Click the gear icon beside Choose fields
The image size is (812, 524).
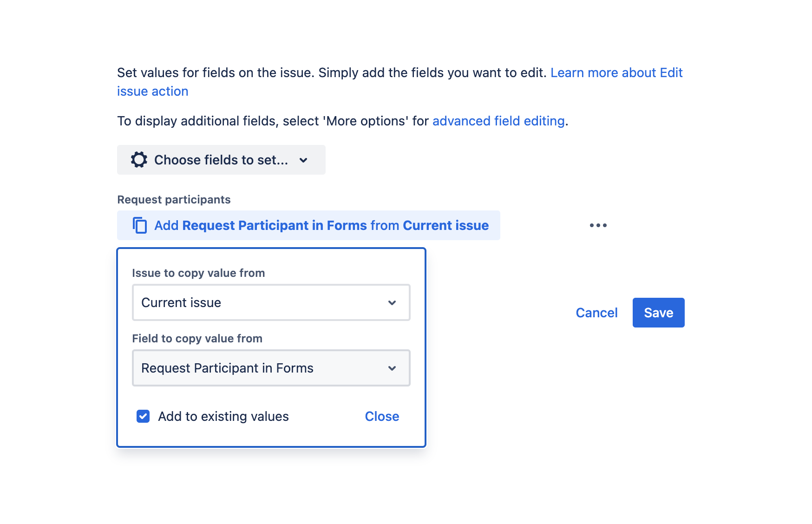click(139, 160)
